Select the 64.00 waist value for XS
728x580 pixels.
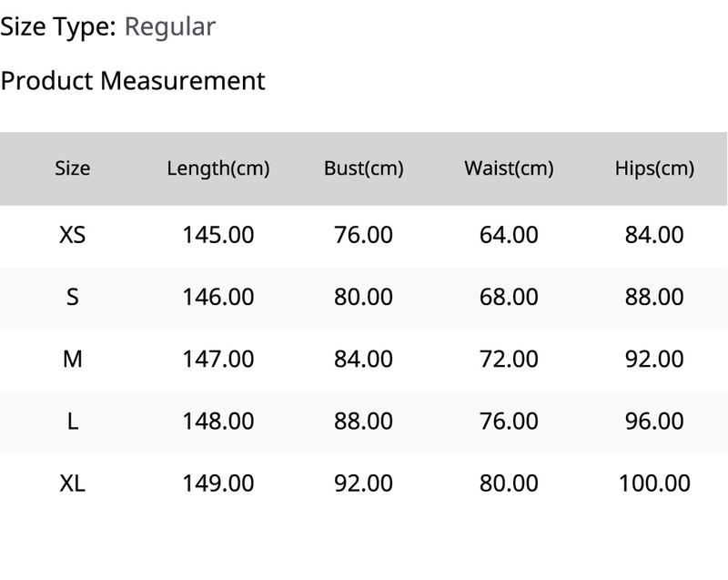pyautogui.click(x=509, y=235)
